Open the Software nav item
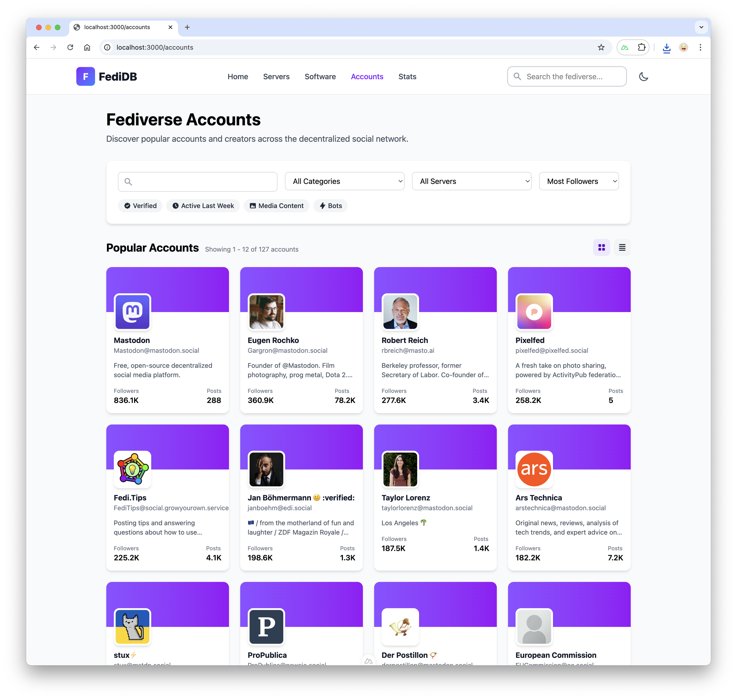The height and width of the screenshot is (700, 737). pos(320,77)
